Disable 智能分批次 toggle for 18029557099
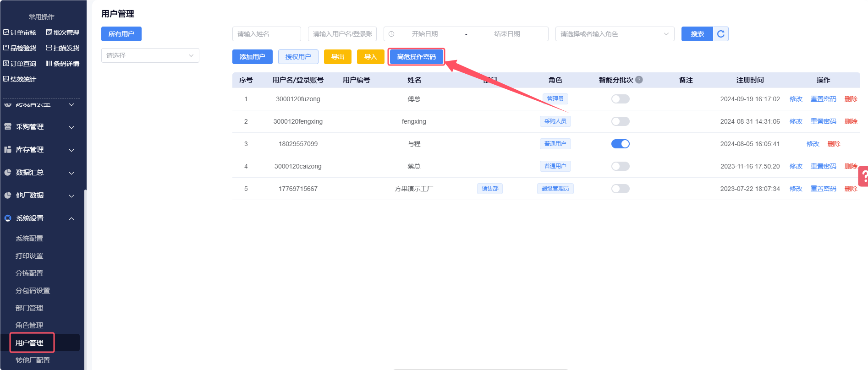Viewport: 868px width, 370px height. point(620,144)
